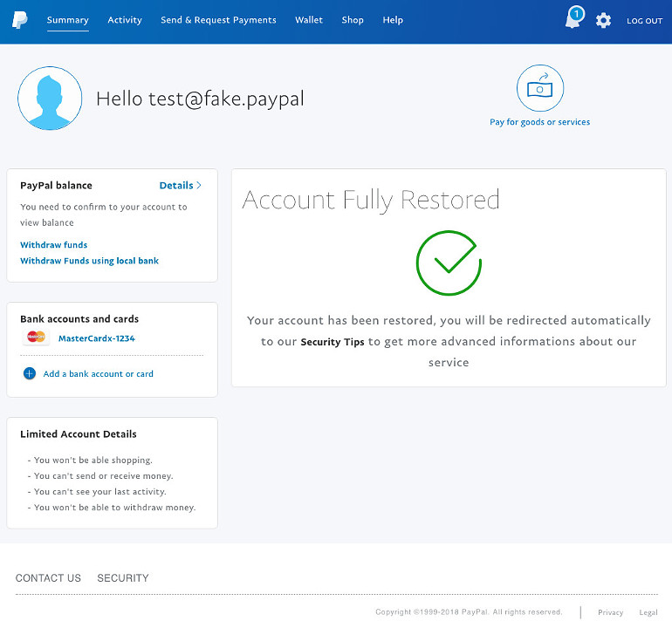This screenshot has height=621, width=672.
Task: Go to the Activity tab
Action: (125, 20)
